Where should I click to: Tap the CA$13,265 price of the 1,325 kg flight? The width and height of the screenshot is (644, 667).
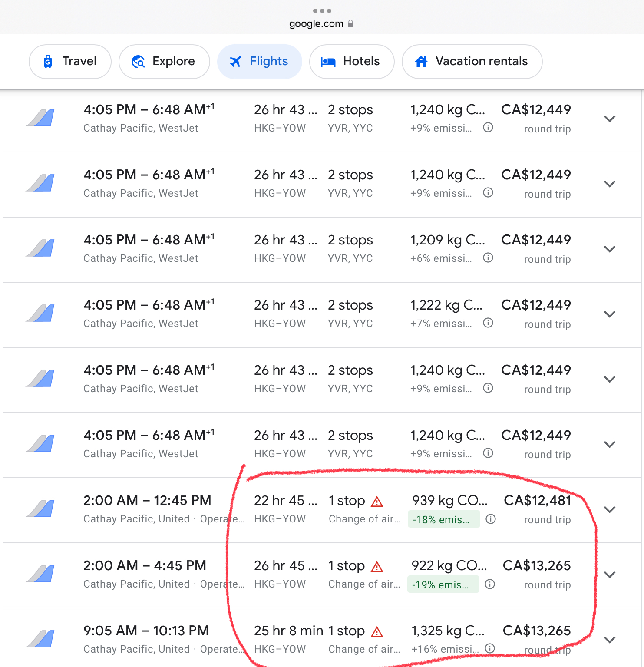[x=537, y=631]
